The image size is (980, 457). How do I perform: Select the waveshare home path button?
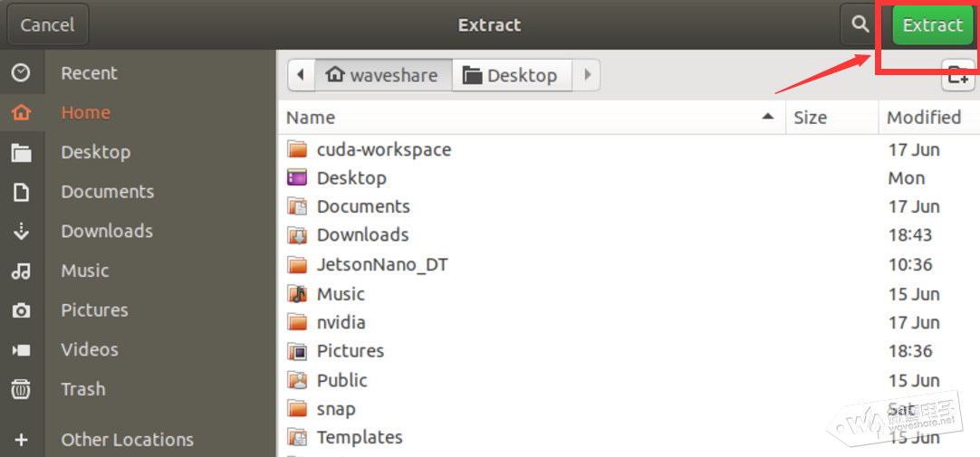click(383, 75)
